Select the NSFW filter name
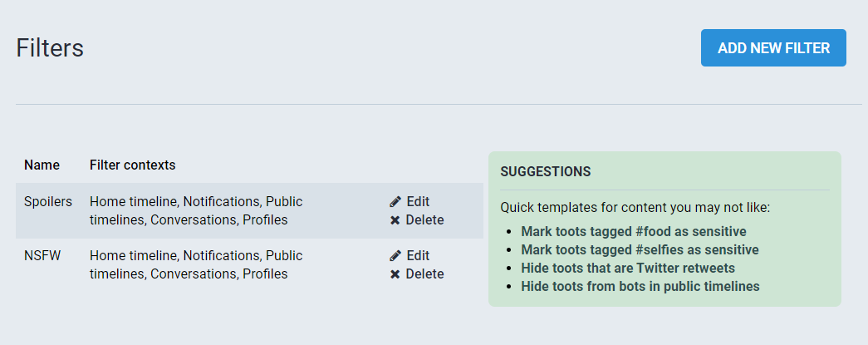 [39, 255]
